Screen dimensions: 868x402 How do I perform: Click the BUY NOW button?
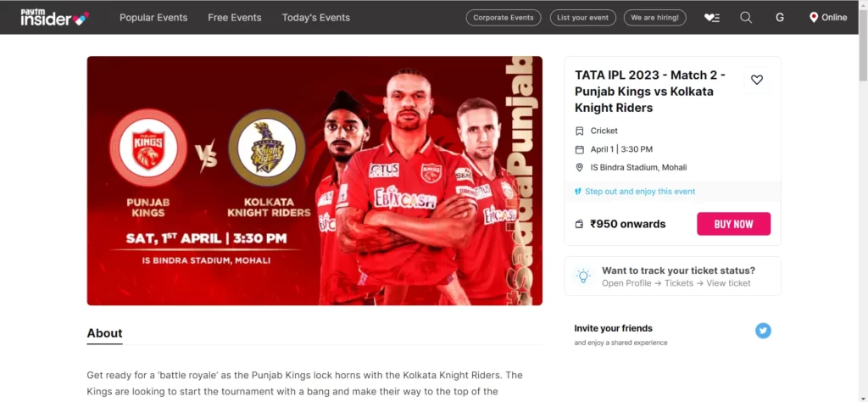pyautogui.click(x=733, y=224)
